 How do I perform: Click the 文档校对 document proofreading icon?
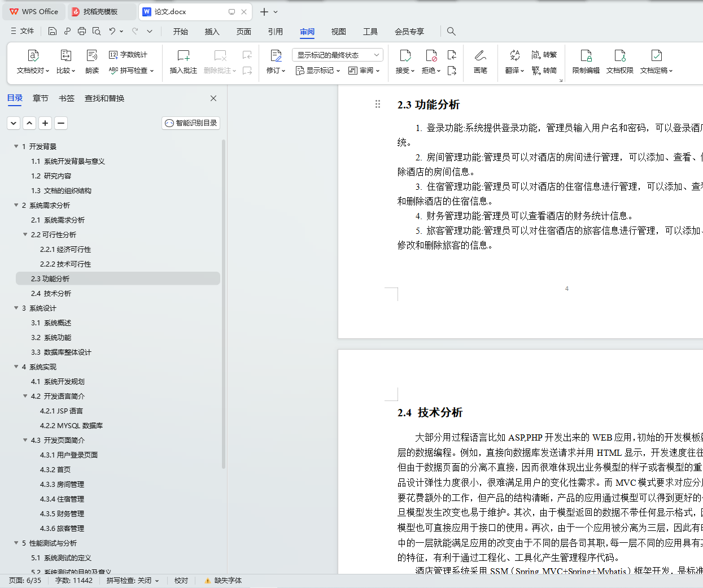(33, 55)
